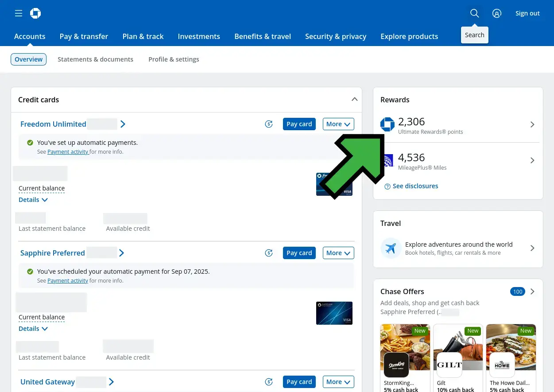
Task: Click Sapphire Preferred Current balance label
Action: (42, 317)
